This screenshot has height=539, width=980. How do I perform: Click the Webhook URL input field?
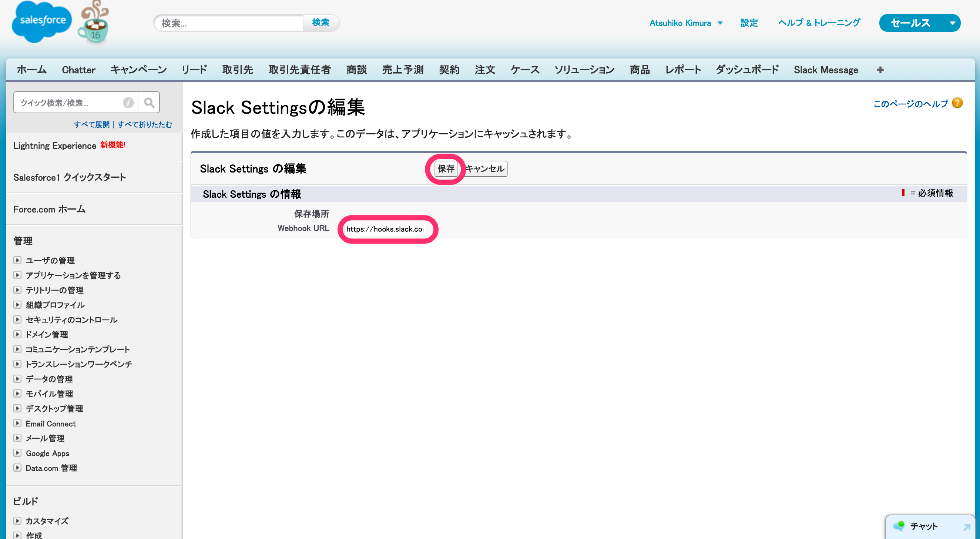pyautogui.click(x=385, y=229)
